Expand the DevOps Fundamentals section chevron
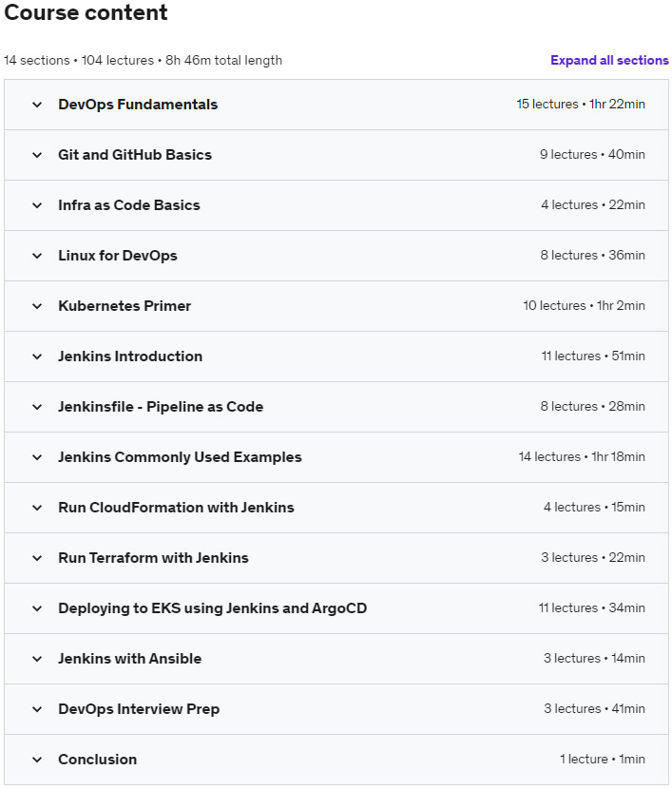 click(37, 105)
